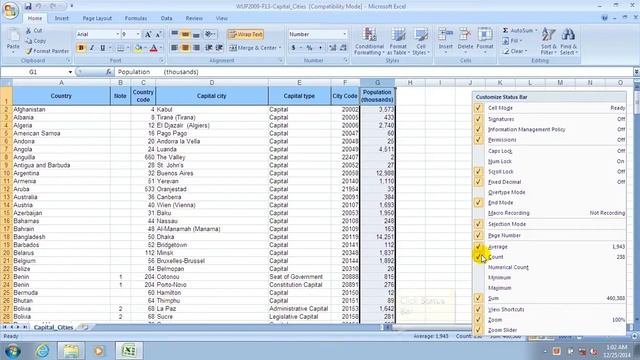Viewport: 640px width, 360px height.
Task: Select the Capital_Cities sheet tab
Action: (53, 327)
